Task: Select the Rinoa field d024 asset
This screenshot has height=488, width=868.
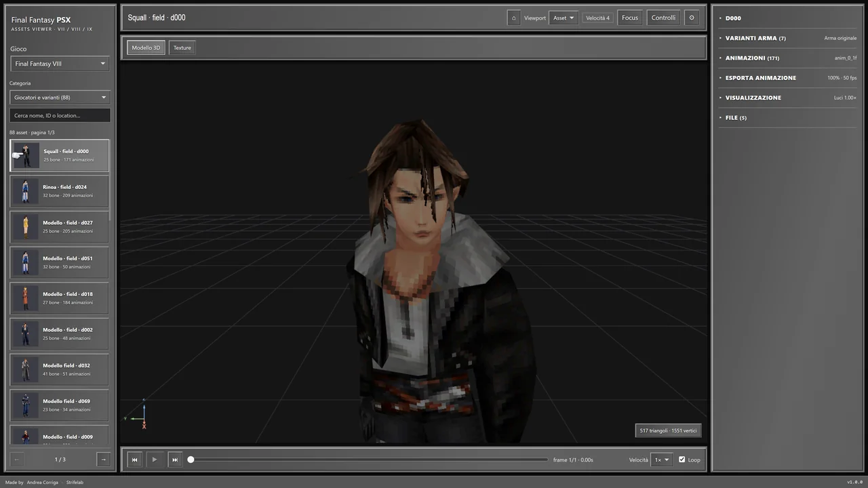Action: (59, 191)
